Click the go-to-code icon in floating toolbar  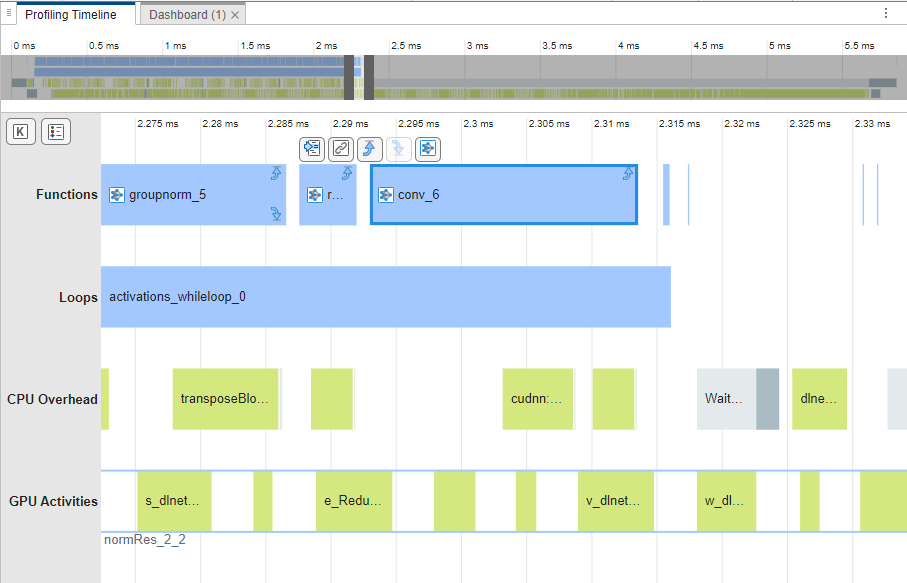coord(312,149)
